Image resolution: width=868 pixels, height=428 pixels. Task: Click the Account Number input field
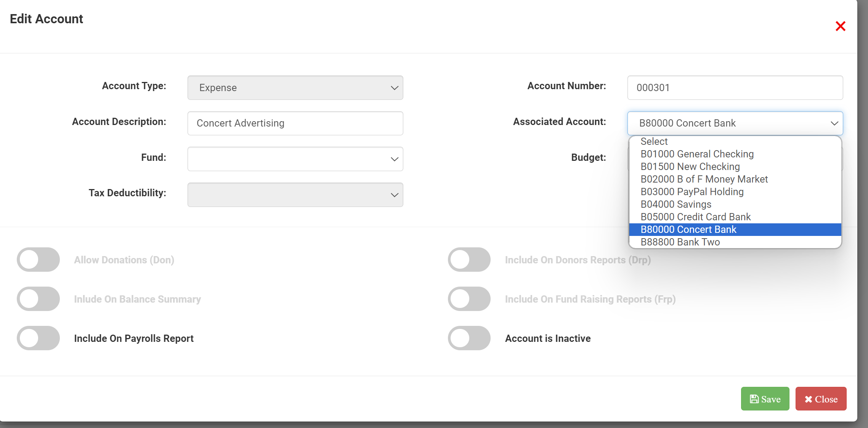(x=735, y=88)
